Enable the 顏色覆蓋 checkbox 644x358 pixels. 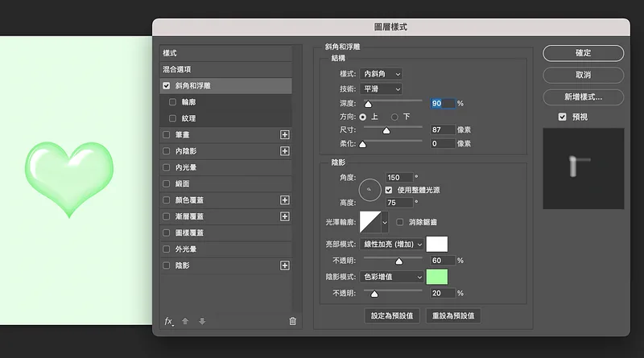[x=167, y=200]
